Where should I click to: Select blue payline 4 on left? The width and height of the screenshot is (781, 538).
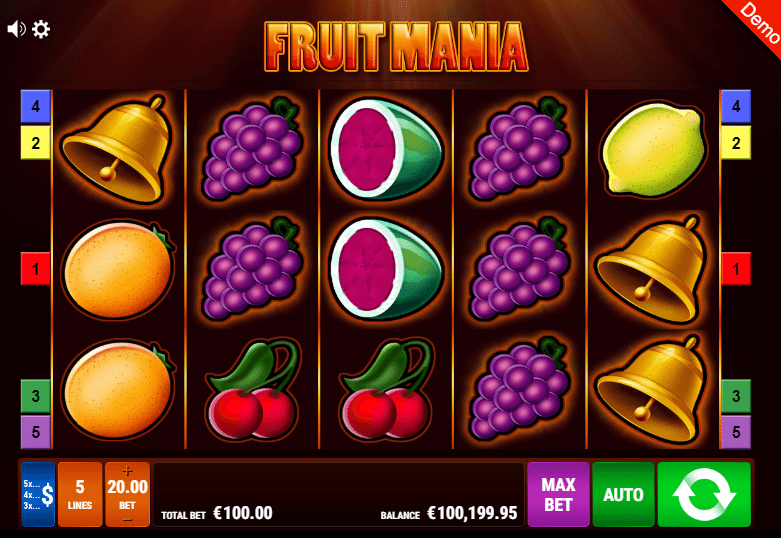pyautogui.click(x=35, y=106)
